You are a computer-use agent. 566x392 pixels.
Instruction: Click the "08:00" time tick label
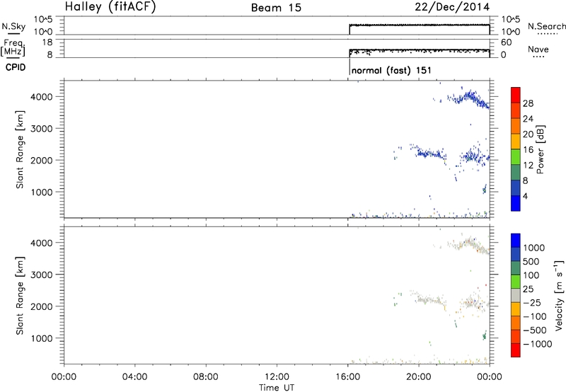[206, 377]
